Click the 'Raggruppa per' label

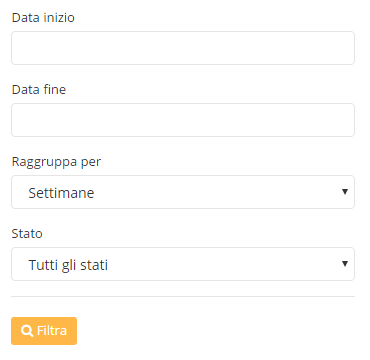point(56,162)
